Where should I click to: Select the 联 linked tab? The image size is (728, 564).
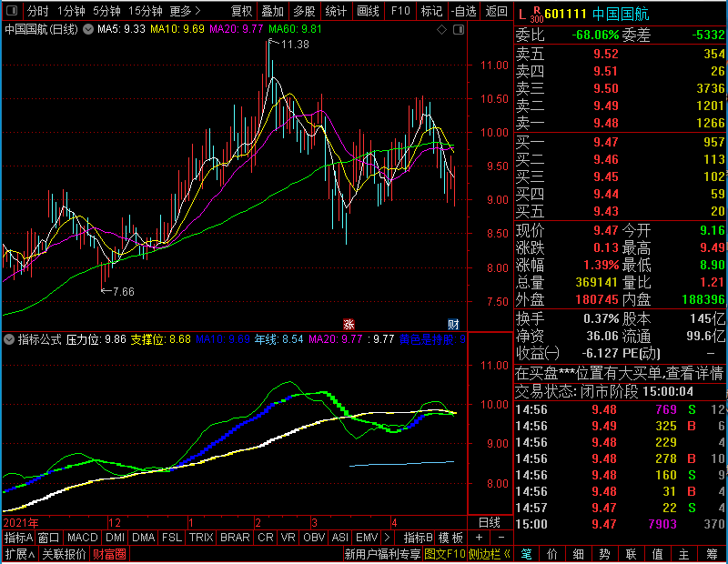(x=631, y=554)
